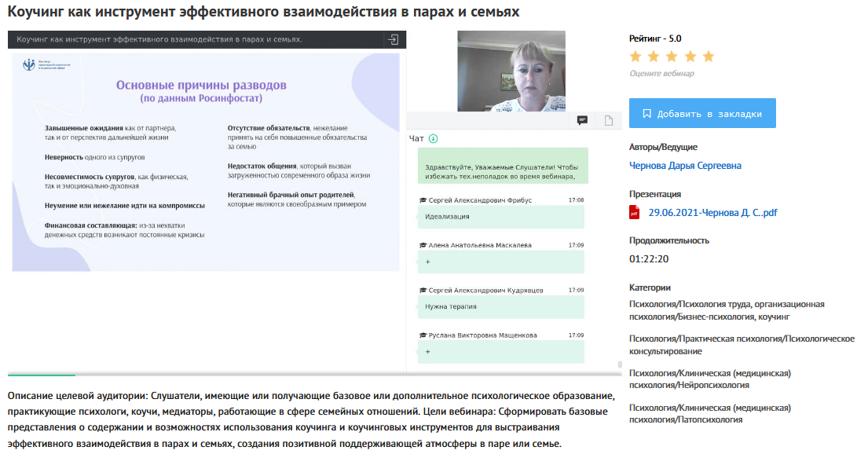Open the business psychology and coaching category
The height and width of the screenshot is (454, 868).
(727, 310)
